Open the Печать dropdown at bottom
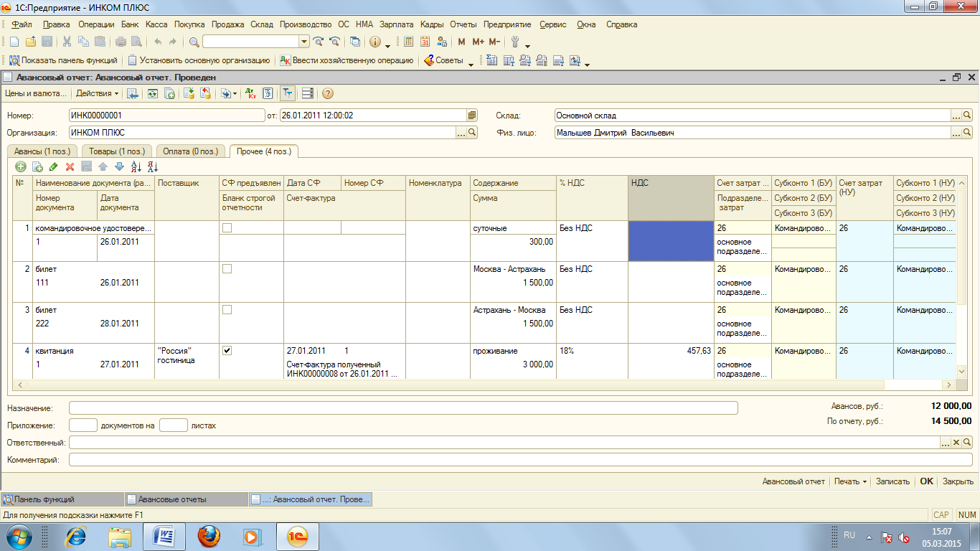Image resolution: width=980 pixels, height=551 pixels. pos(851,481)
